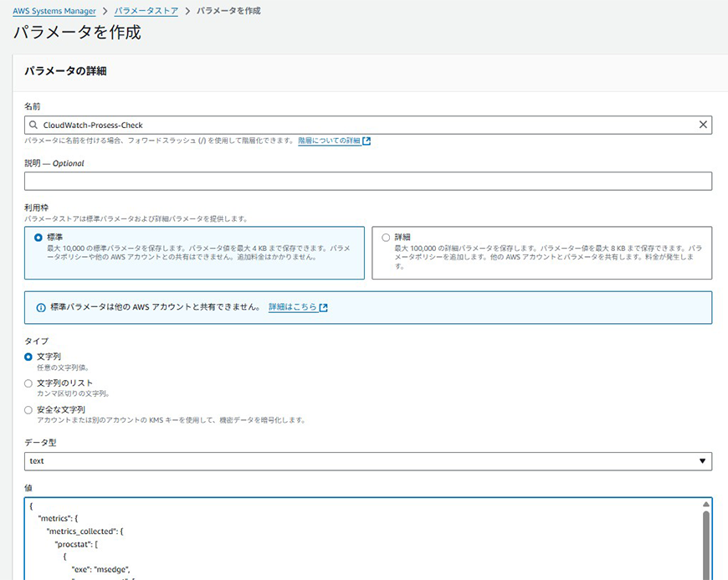The image size is (728, 580).
Task: Open the 階層についての詳細 link
Action: coord(329,141)
